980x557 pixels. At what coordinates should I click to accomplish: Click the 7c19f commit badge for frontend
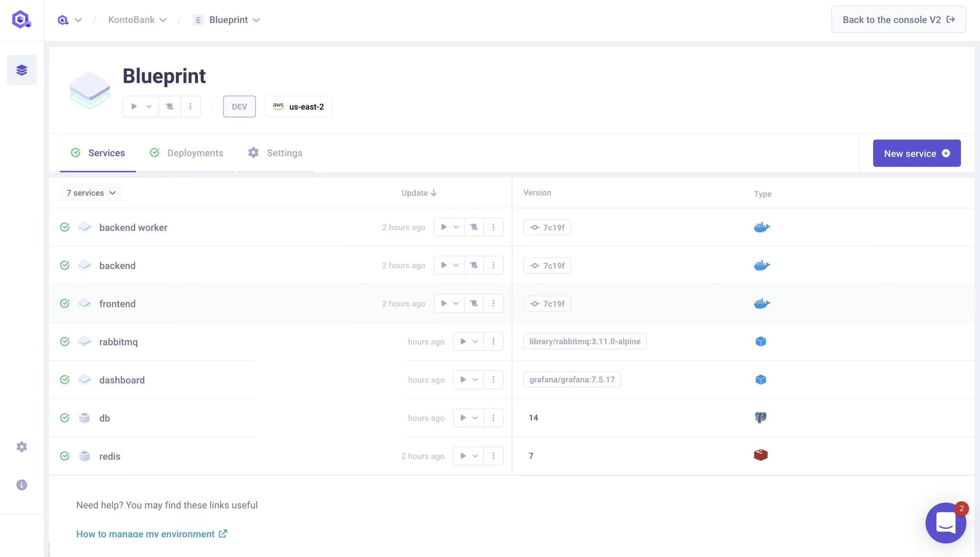coord(547,304)
